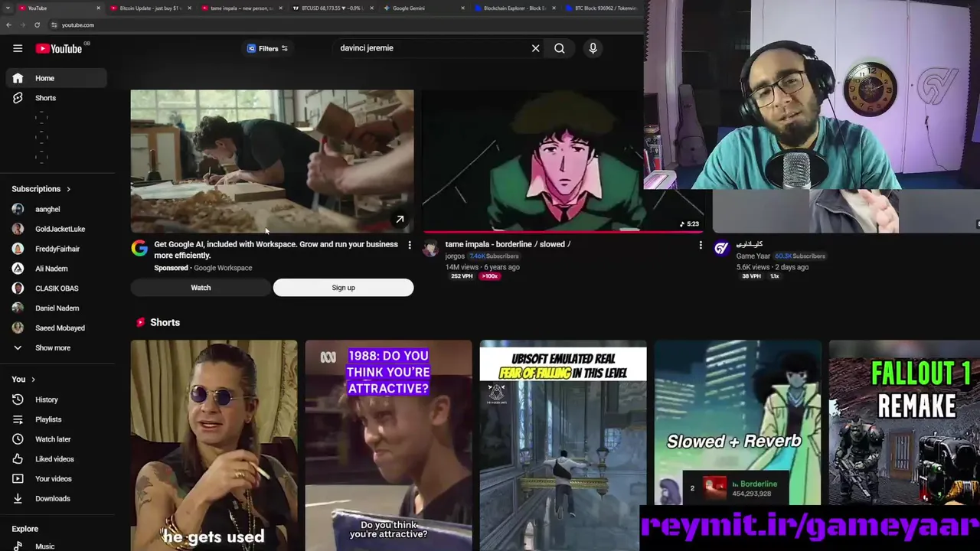The image size is (980, 551).
Task: Click the Sign up button on ad
Action: point(343,288)
